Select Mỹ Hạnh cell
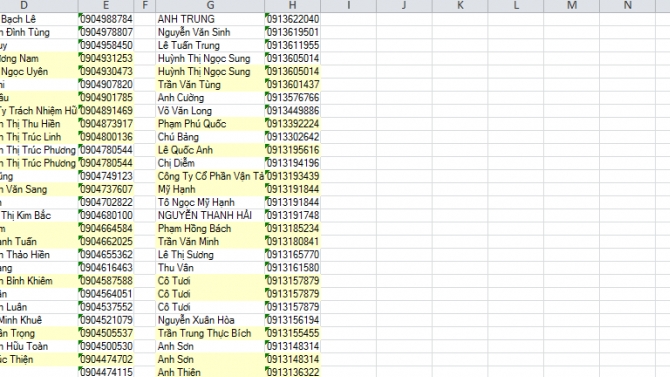This screenshot has width=670, height=377. point(210,189)
